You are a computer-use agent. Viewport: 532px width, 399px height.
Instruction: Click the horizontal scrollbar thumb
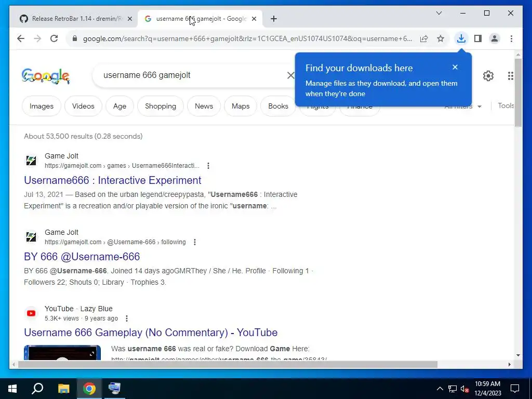point(228,364)
